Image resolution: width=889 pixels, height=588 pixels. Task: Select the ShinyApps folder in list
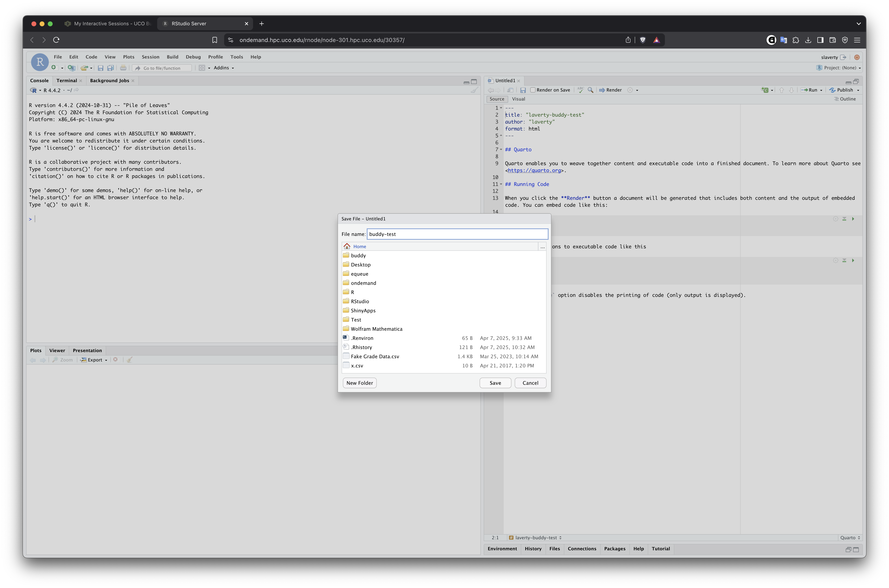(x=363, y=311)
